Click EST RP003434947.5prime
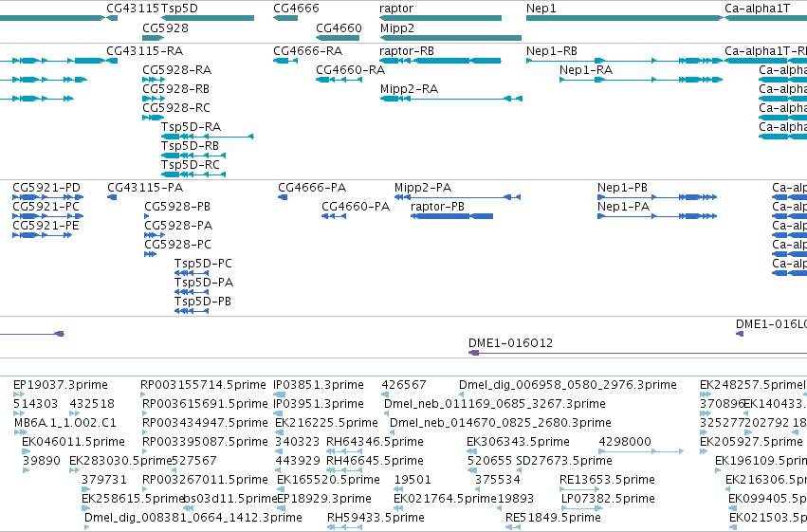The image size is (807, 532). (x=206, y=424)
